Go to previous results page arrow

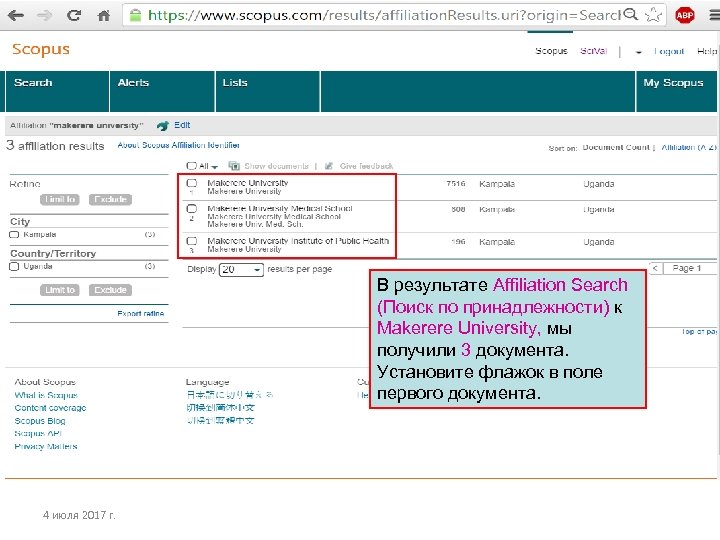tap(655, 268)
